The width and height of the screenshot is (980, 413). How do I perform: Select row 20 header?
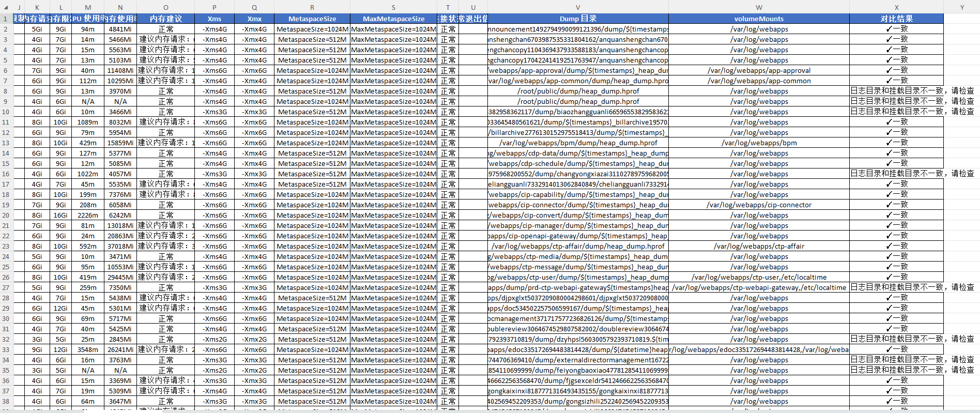click(6, 215)
